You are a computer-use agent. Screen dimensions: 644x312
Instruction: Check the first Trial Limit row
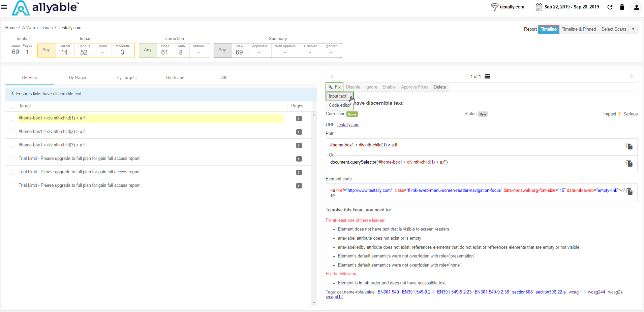click(12, 159)
